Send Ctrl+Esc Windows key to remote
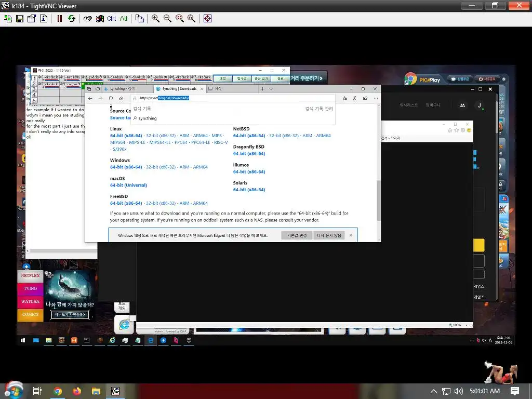Viewport: 532px width, 399px height. (x=100, y=19)
